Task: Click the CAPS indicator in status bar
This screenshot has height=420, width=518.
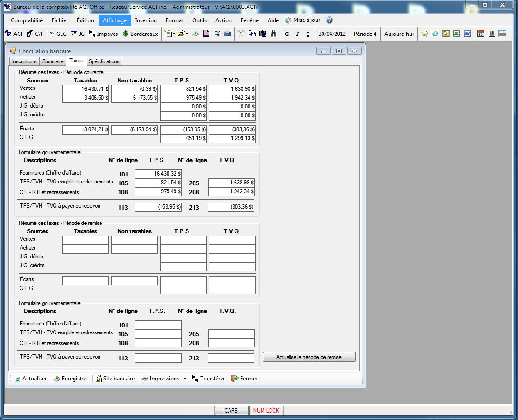Action: click(x=231, y=410)
